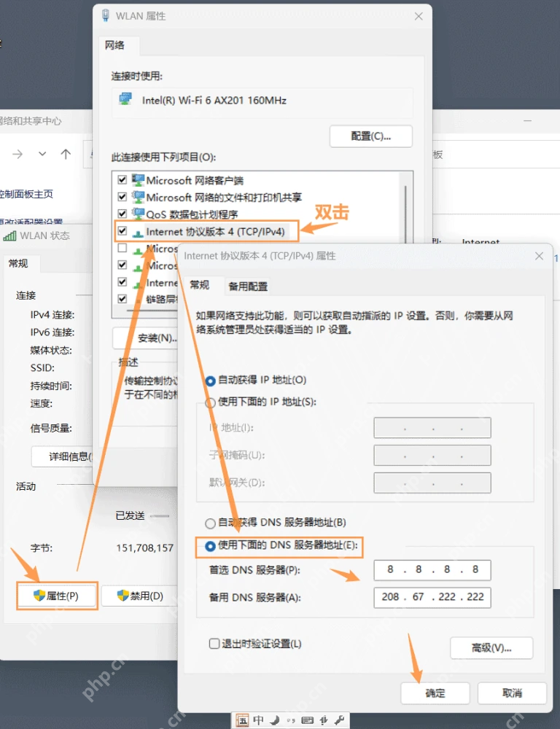Image resolution: width=560 pixels, height=729 pixels.
Task: Open the soft keyboard icon on IME bar
Action: 308,721
